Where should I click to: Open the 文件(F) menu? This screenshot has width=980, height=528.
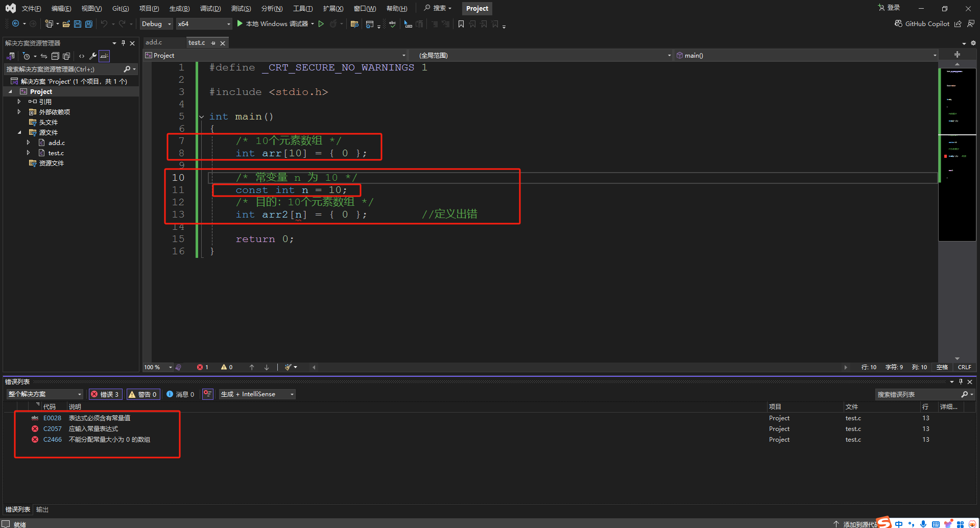31,8
